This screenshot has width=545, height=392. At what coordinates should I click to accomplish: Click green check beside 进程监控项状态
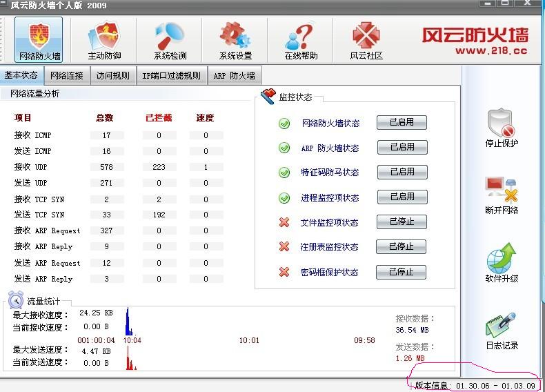pos(284,198)
